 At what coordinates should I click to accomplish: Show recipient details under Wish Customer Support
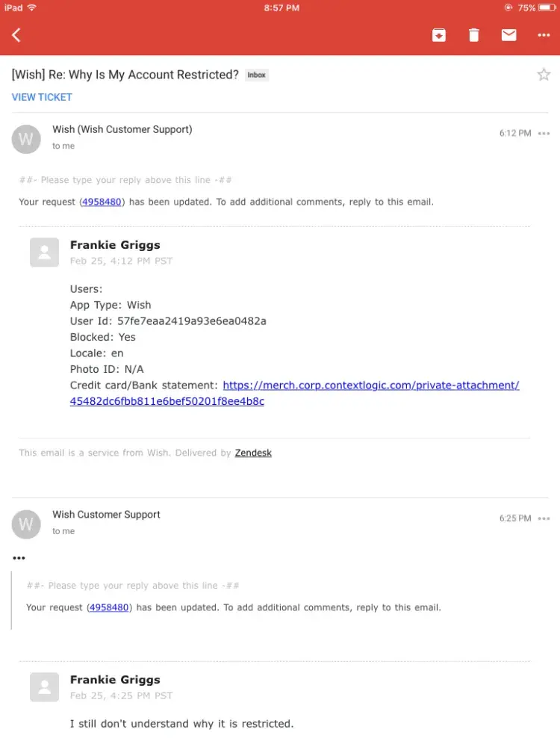pos(63,531)
